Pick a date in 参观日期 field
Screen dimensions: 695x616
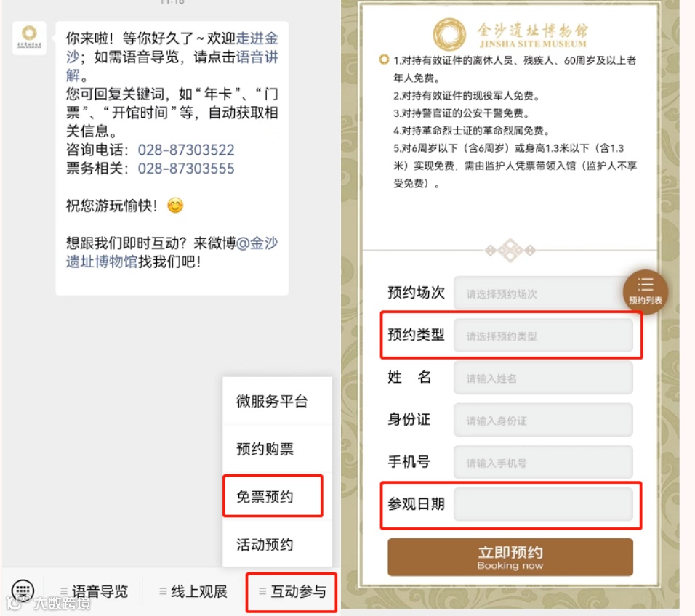click(x=543, y=504)
